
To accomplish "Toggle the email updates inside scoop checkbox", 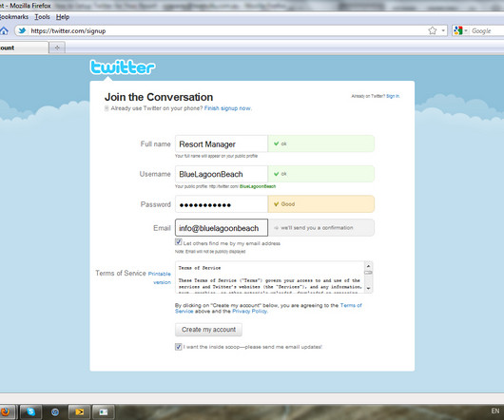I will [x=179, y=347].
